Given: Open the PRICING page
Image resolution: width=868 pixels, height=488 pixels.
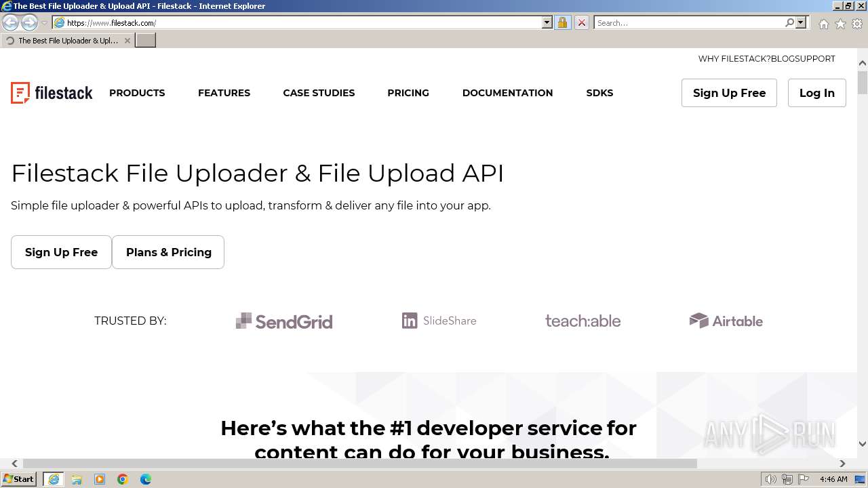Looking at the screenshot, I should [x=408, y=93].
